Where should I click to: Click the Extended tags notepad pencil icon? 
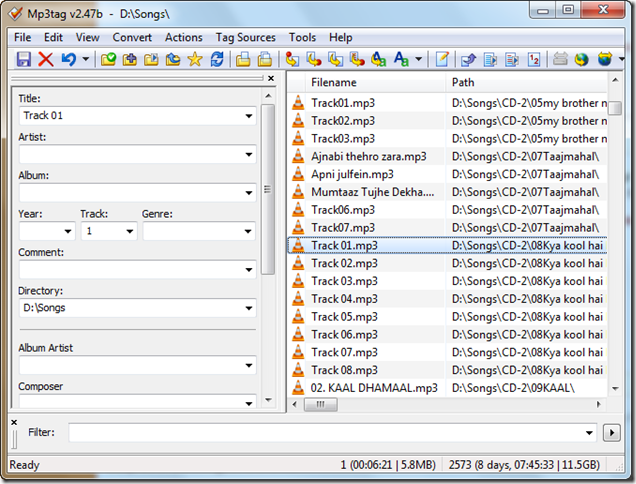click(442, 59)
